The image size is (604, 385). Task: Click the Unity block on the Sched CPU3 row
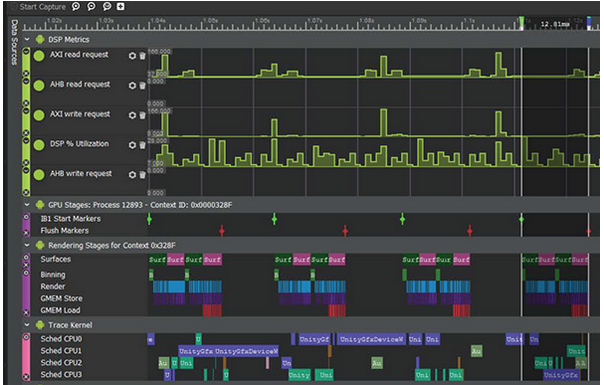[299, 375]
